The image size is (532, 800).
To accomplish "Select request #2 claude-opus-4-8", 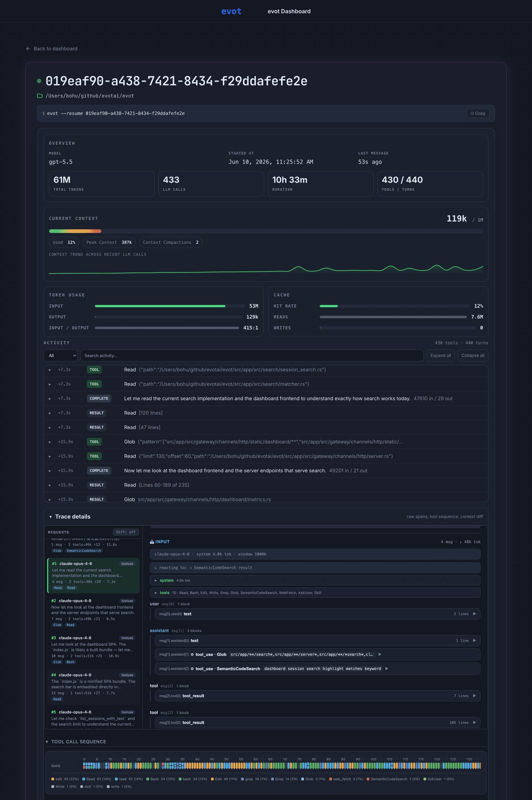I will [x=93, y=613].
